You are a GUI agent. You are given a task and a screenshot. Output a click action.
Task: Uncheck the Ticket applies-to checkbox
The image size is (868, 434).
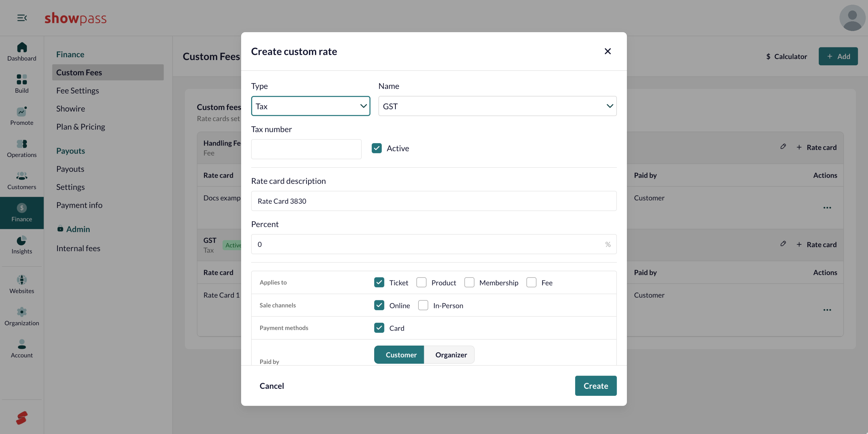coord(379,282)
